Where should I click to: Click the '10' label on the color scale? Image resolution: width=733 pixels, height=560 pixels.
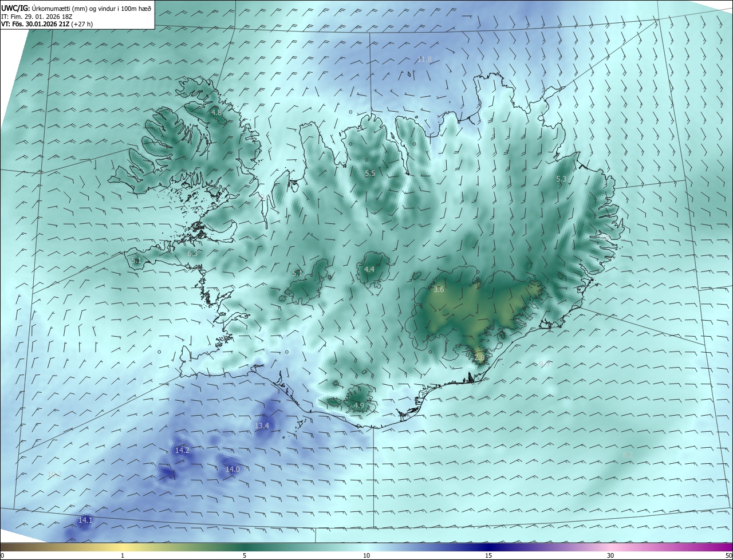[x=366, y=555]
